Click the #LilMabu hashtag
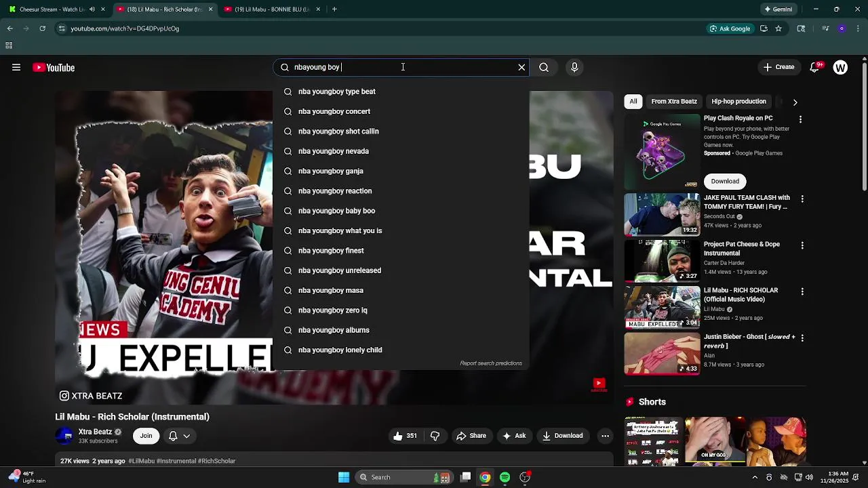Viewport: 868px width, 488px height. tap(142, 461)
